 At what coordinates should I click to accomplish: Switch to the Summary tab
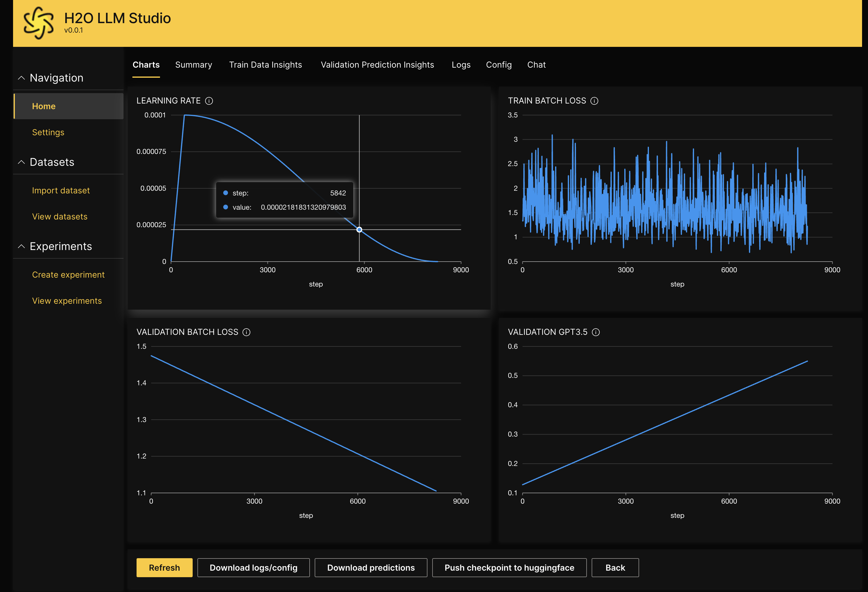194,65
